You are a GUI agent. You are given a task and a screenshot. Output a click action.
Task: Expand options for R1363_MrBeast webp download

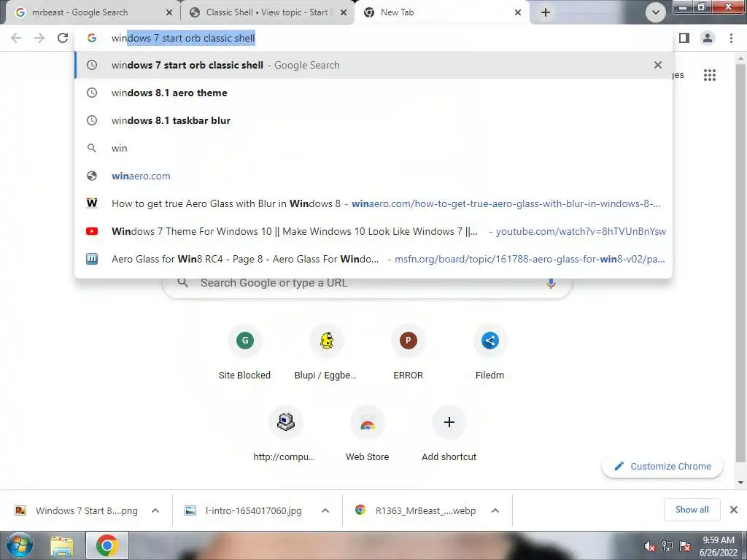tap(495, 510)
